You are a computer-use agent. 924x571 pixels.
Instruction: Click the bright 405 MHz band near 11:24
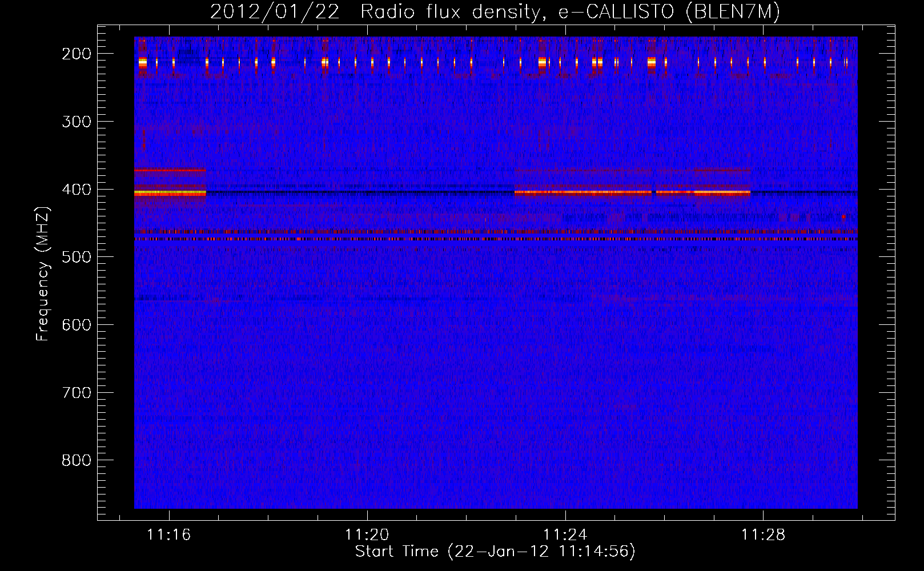tap(583, 193)
